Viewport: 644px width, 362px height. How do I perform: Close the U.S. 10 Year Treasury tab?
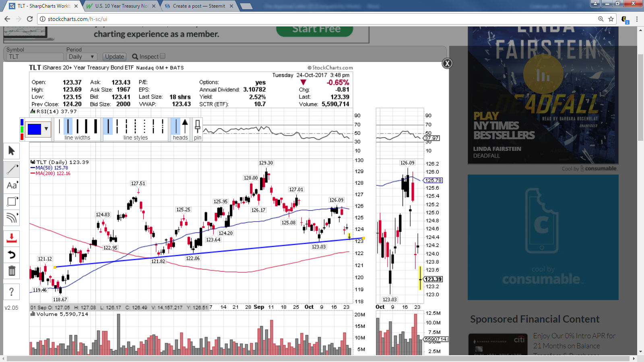[153, 6]
